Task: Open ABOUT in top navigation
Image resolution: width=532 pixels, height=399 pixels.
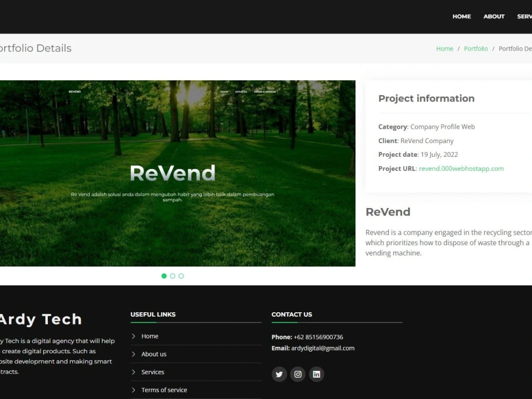Action: 494,16
